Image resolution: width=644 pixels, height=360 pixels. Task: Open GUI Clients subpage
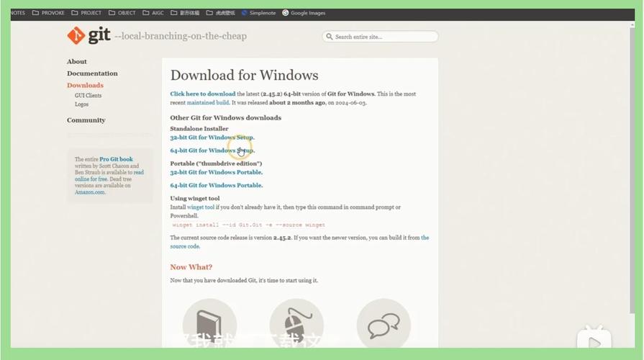pos(88,95)
